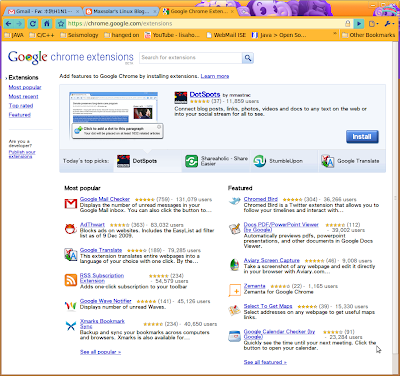The image size is (400, 376).
Task: Select the Shareaholic top pick
Action: 217,161
